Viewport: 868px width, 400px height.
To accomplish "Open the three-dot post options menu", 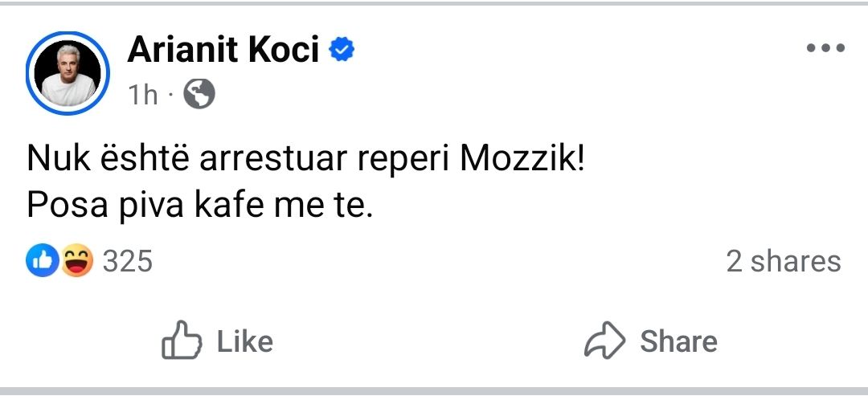I will point(825,49).
